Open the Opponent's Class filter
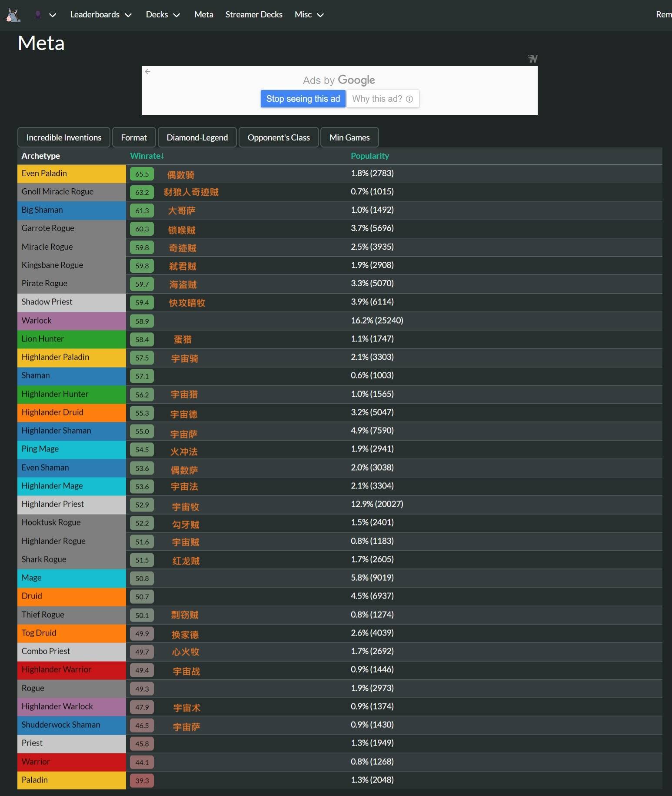Image resolution: width=672 pixels, height=796 pixels. (x=279, y=137)
